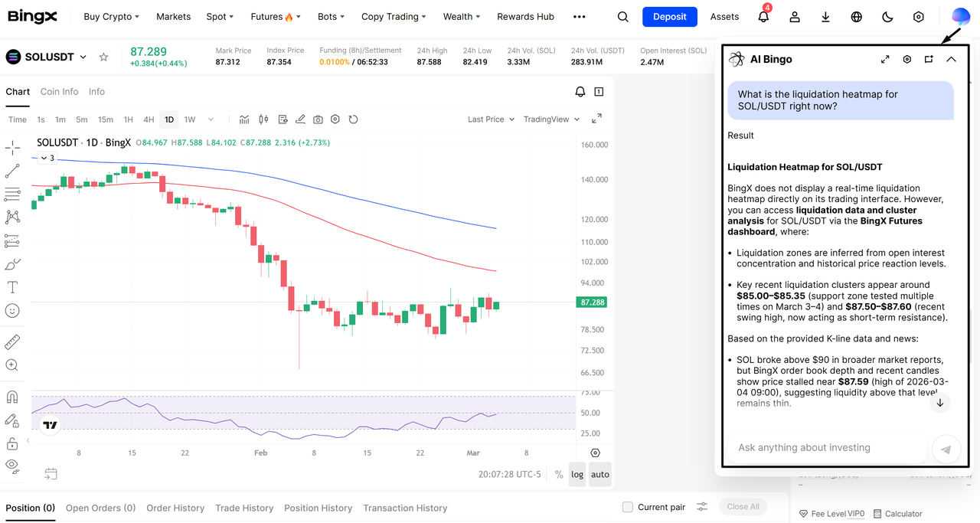This screenshot has width=980, height=523.
Task: Toggle log scale on chart
Action: 577,475
